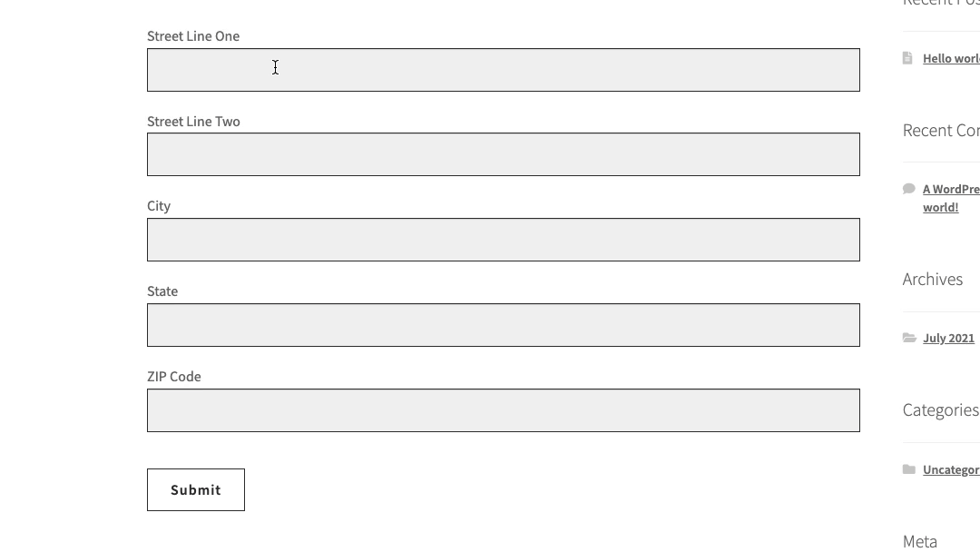Viewport: 980px width, 552px height.
Task: Open the July 2021 archive link
Action: coord(948,338)
